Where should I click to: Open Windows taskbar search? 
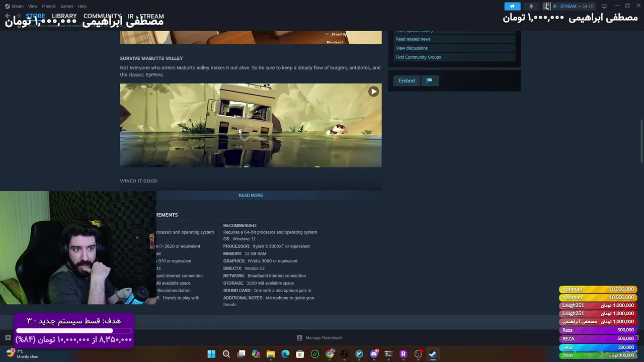click(226, 354)
